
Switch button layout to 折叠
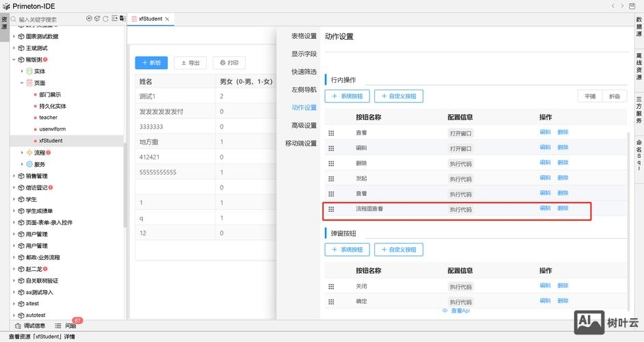[x=615, y=96]
